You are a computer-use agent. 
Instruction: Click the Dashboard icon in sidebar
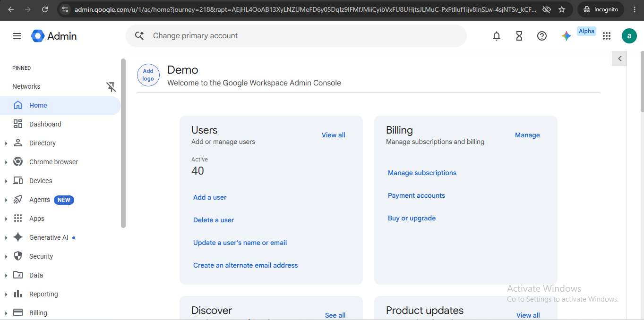[18, 124]
